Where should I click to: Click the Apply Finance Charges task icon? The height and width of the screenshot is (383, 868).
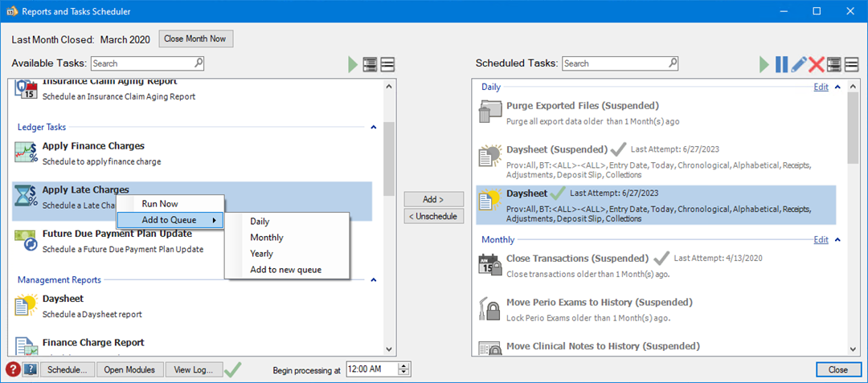tap(27, 153)
